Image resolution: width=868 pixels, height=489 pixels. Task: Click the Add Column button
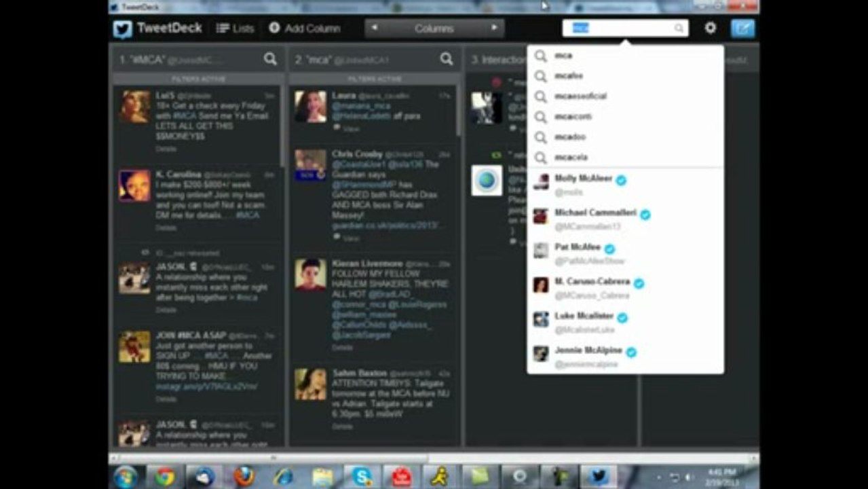(x=305, y=29)
